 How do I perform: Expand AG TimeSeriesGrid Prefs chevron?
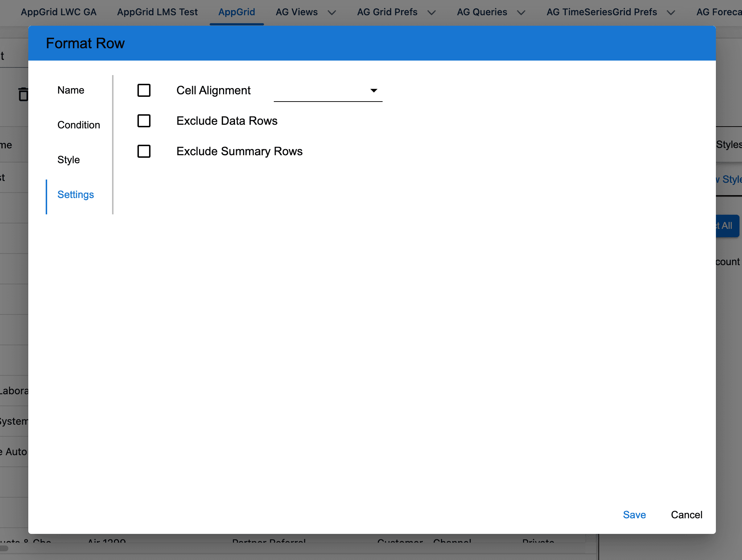pos(671,13)
